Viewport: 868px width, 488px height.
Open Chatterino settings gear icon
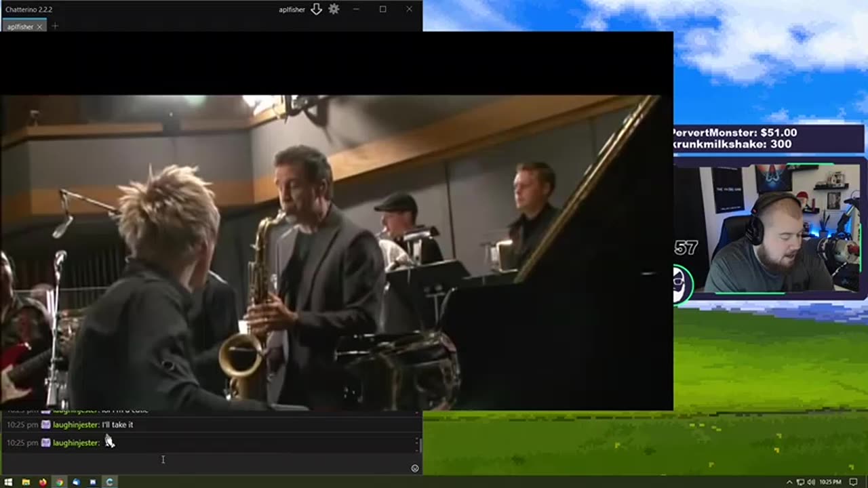334,9
